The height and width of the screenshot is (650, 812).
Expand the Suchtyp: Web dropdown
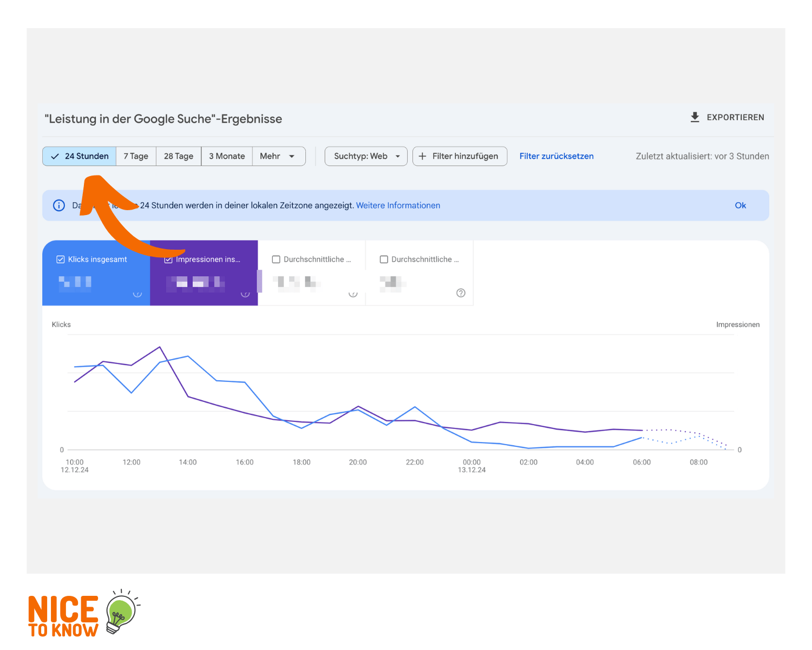click(366, 156)
